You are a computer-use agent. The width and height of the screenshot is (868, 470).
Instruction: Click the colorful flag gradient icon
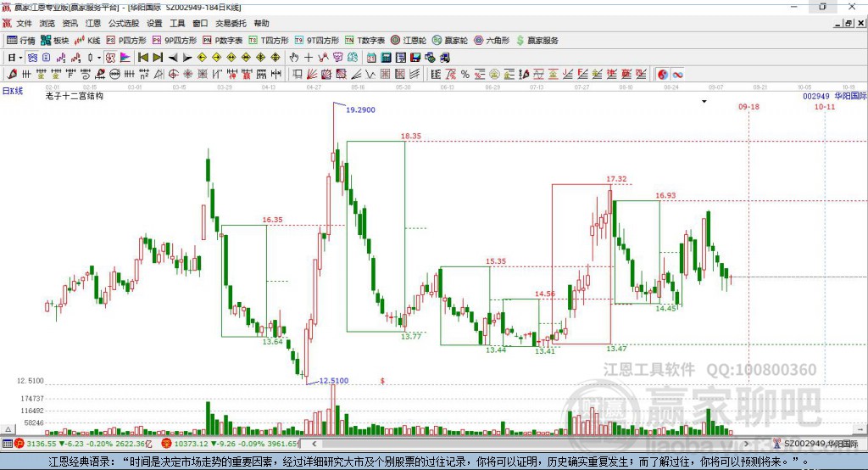click(x=125, y=58)
